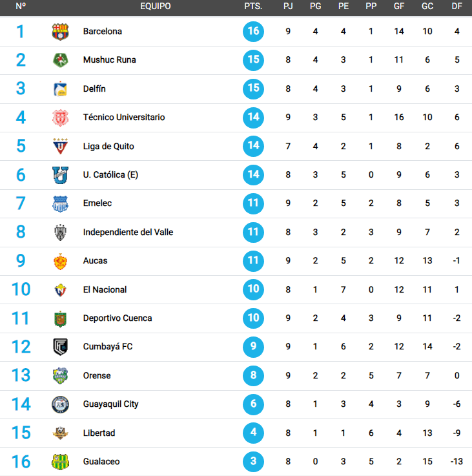472x476 pixels.
Task: Click the Emelec blue crest icon
Action: (x=61, y=203)
